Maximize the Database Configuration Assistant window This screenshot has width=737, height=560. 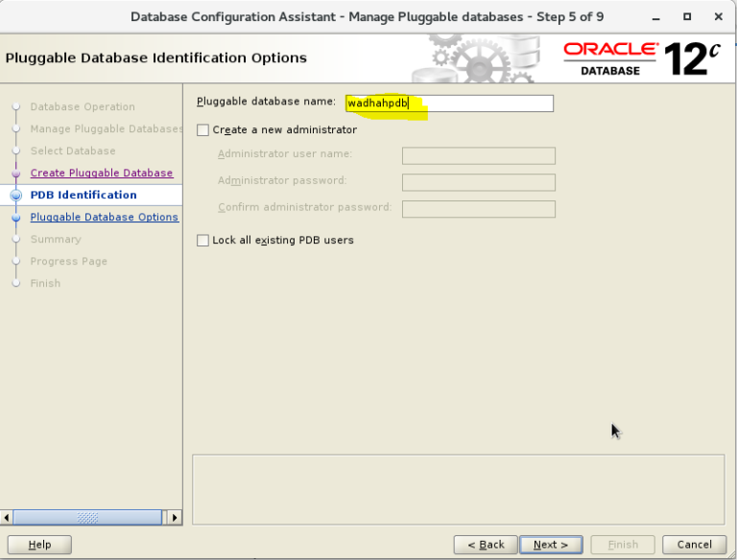click(686, 16)
